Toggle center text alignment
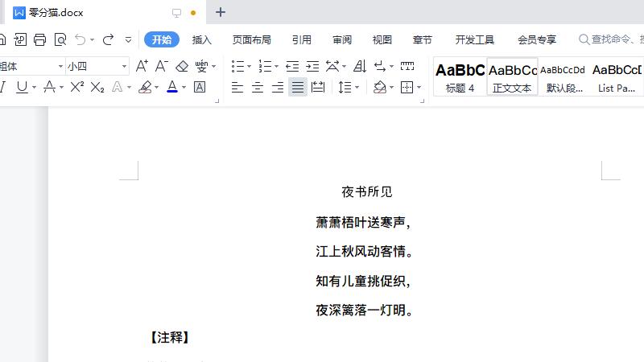The width and height of the screenshot is (644, 362). (x=258, y=87)
